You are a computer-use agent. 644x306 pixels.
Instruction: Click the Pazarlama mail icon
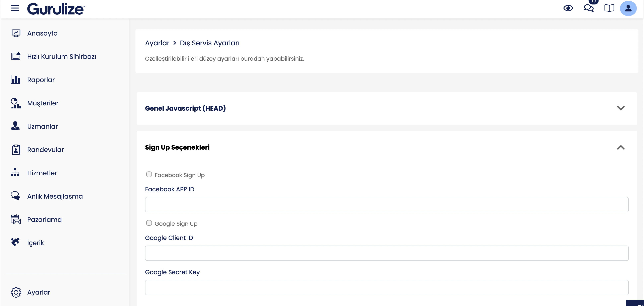click(16, 219)
